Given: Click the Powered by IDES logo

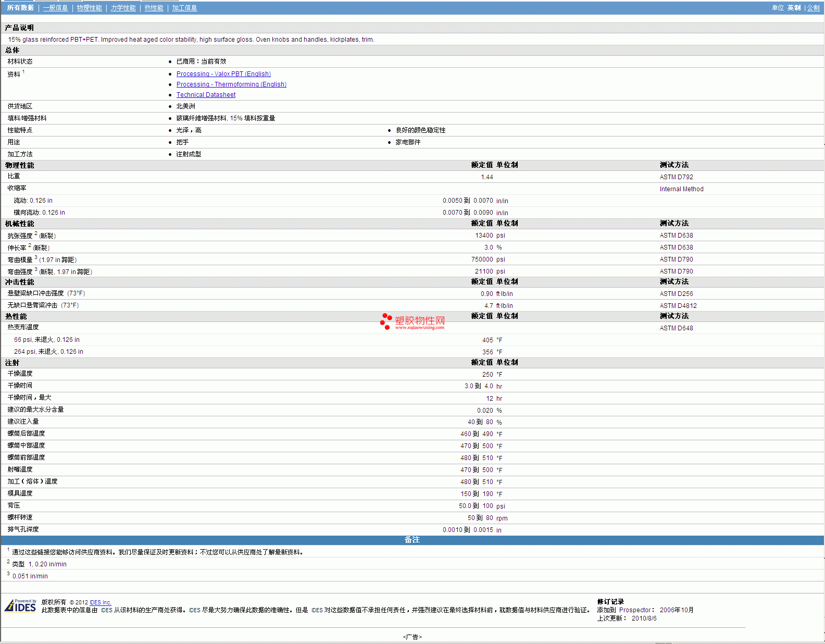Looking at the screenshot, I should click(20, 605).
